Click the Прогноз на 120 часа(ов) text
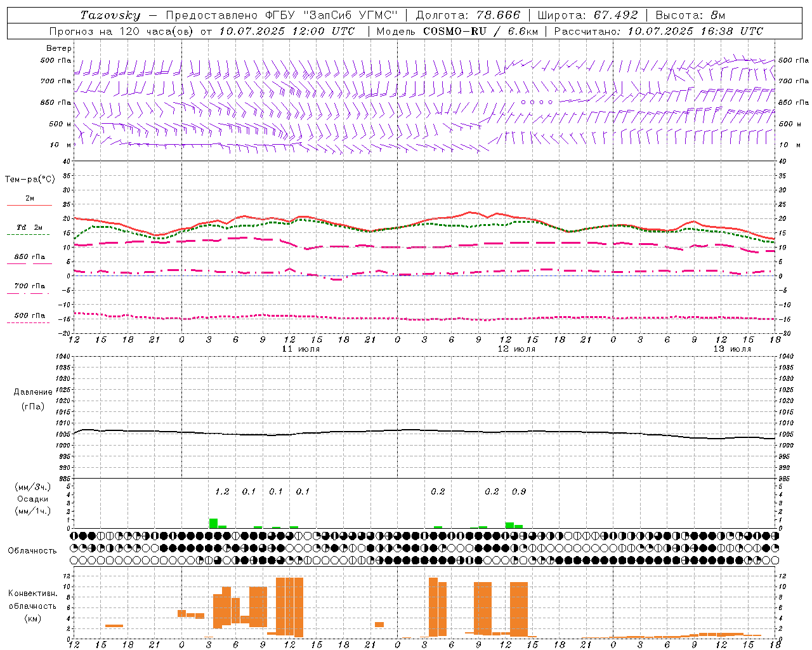Screen dimensions: 812x650 tap(122, 31)
